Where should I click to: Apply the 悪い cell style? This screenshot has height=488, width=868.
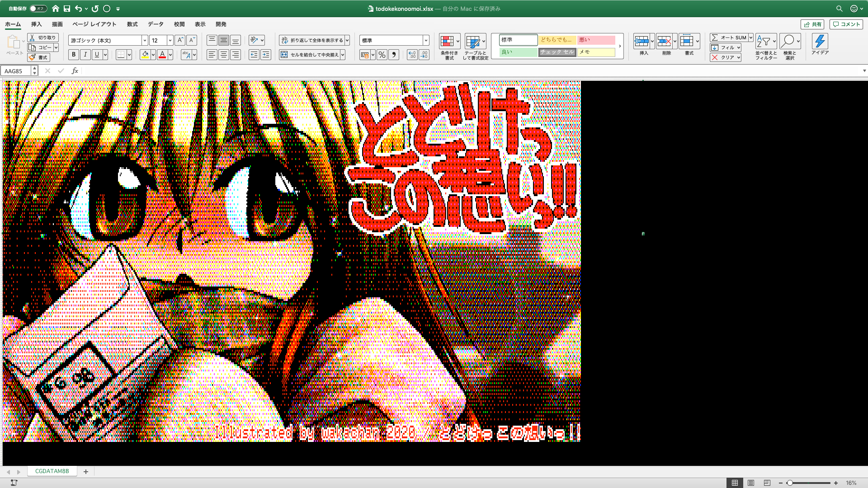click(x=596, y=40)
